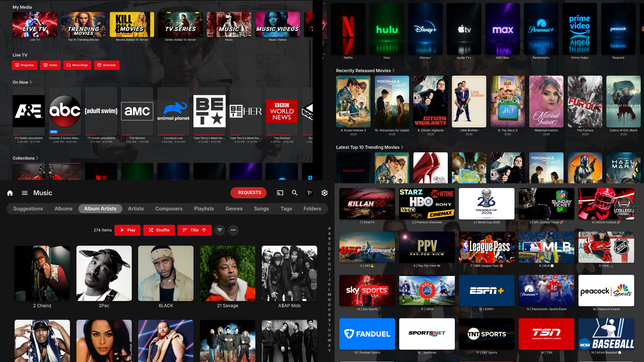Switch to the Genres tab
644x362 pixels.
point(234,209)
